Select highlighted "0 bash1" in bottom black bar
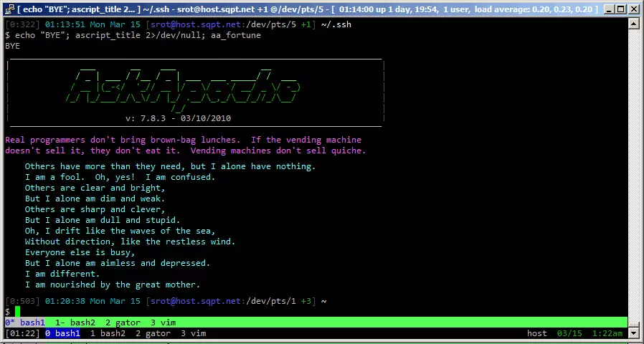This screenshot has height=344, width=644. click(x=62, y=333)
